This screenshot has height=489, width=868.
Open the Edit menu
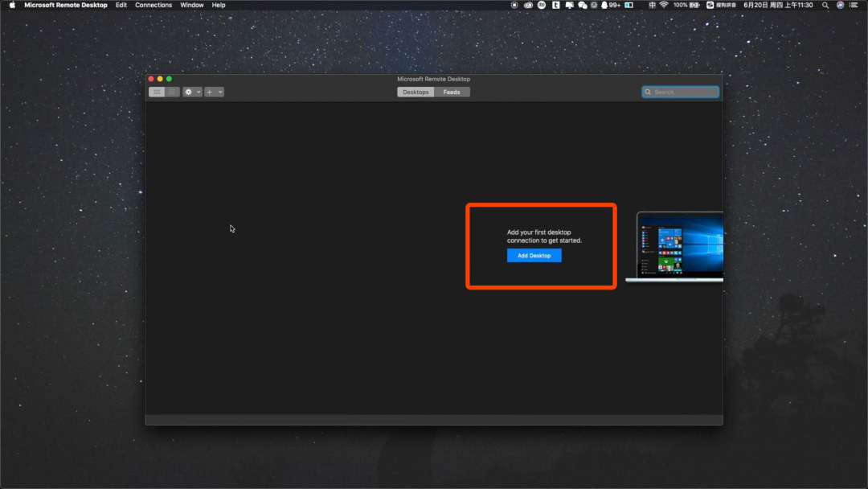pyautogui.click(x=121, y=5)
